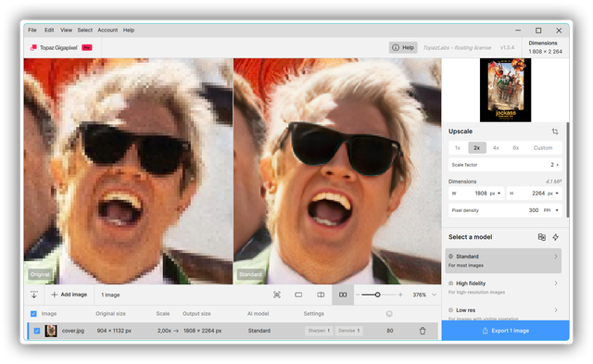The width and height of the screenshot is (593, 364).
Task: Click the Pro badge beside Topaz Gigapixel
Action: pyautogui.click(x=87, y=47)
